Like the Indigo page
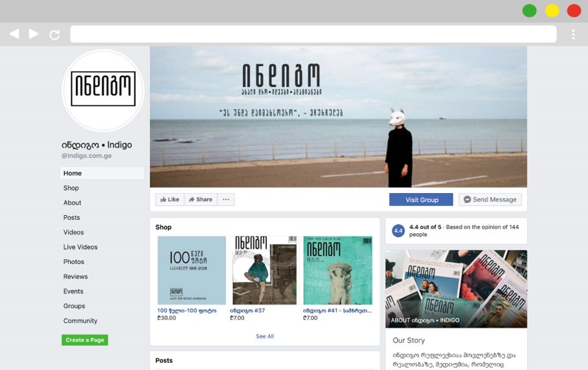The height and width of the screenshot is (370, 588). 170,200
